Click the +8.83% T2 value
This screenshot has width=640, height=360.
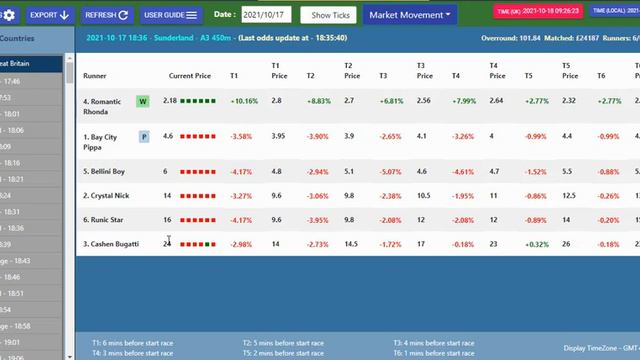(319, 101)
